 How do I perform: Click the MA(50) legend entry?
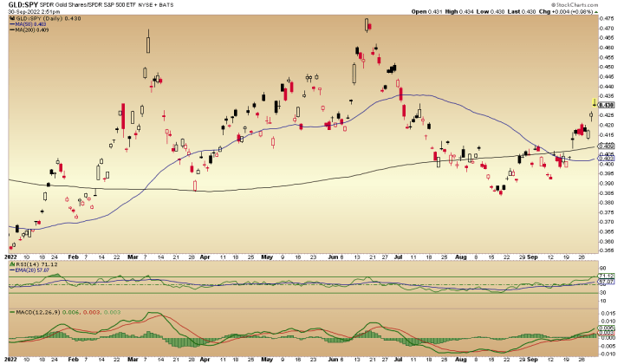pyautogui.click(x=28, y=24)
